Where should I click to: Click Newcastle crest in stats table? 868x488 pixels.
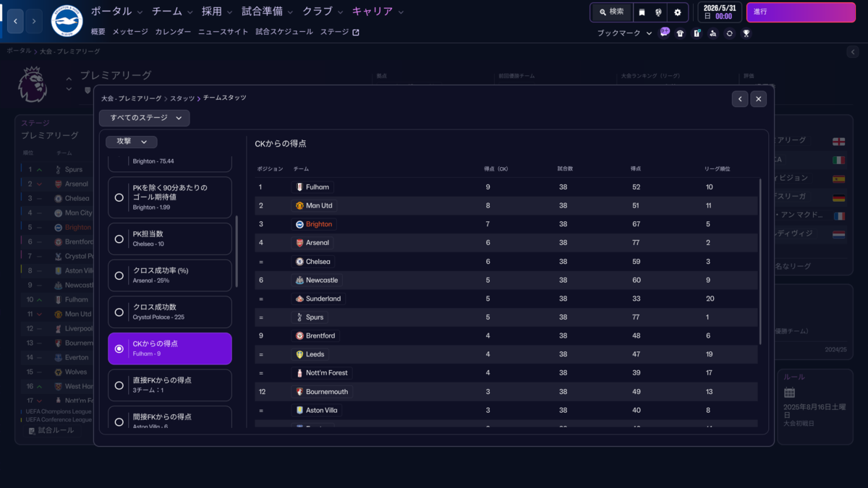[299, 280]
